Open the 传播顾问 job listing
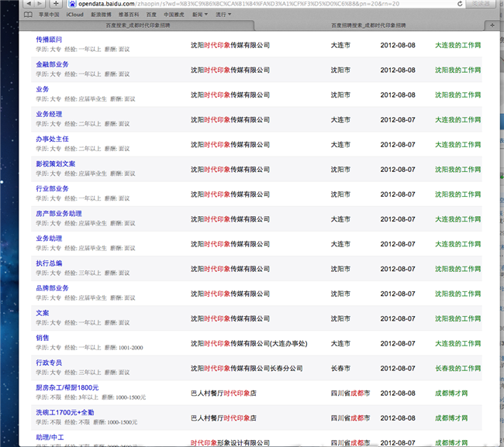 [x=49, y=40]
